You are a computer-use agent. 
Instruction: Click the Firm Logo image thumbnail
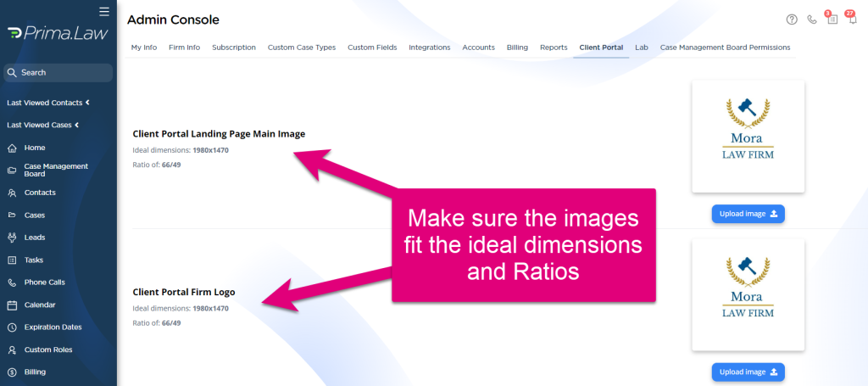click(x=748, y=294)
